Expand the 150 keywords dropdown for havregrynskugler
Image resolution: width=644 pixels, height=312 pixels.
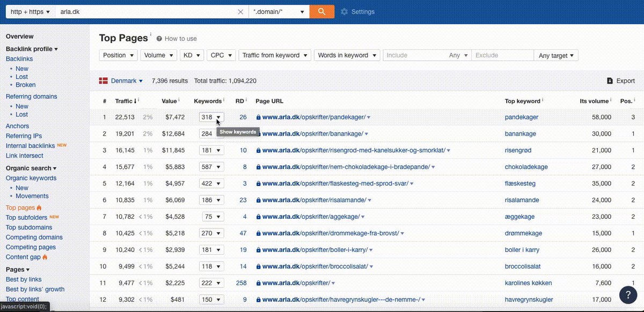pyautogui.click(x=211, y=300)
